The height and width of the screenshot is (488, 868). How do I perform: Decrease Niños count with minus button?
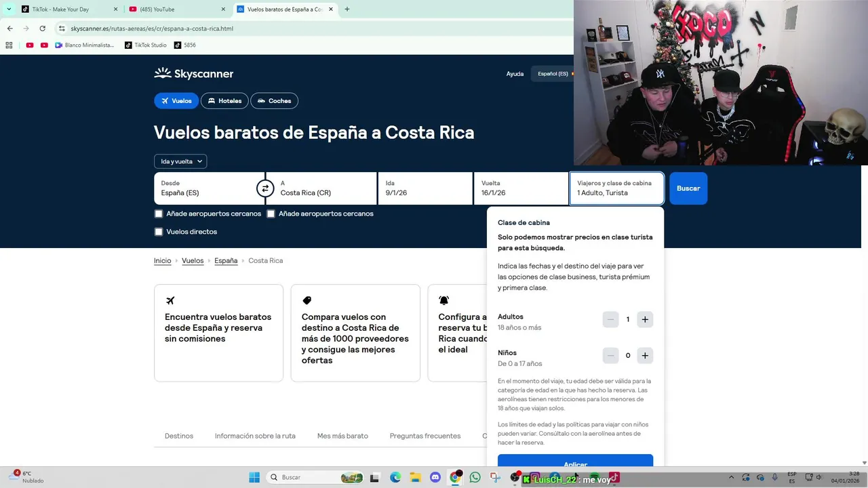coord(610,355)
